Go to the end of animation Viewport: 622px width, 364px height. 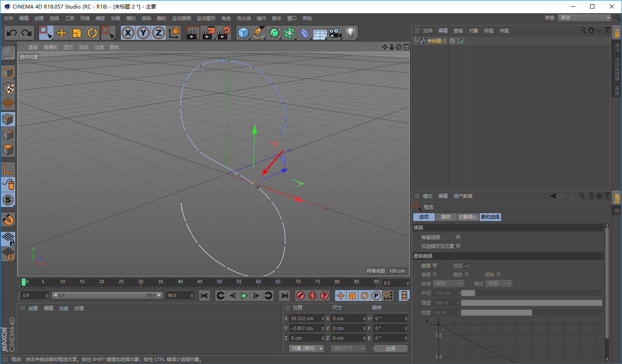point(284,296)
